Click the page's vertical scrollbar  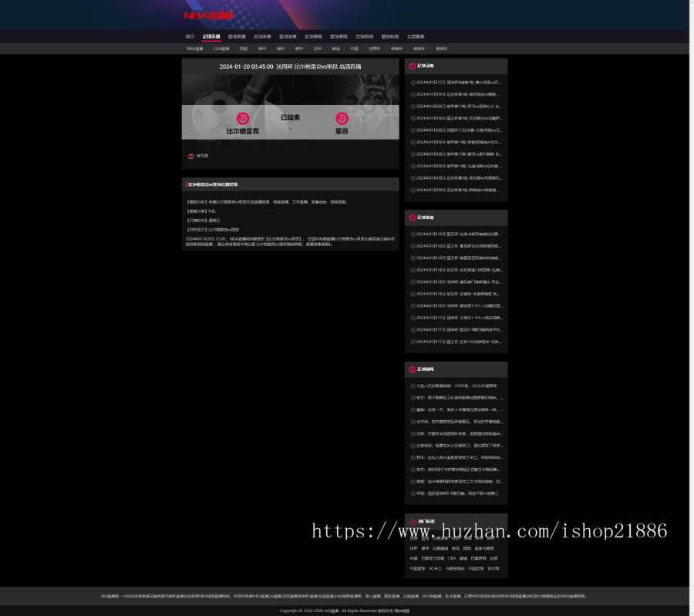pyautogui.click(x=692, y=308)
